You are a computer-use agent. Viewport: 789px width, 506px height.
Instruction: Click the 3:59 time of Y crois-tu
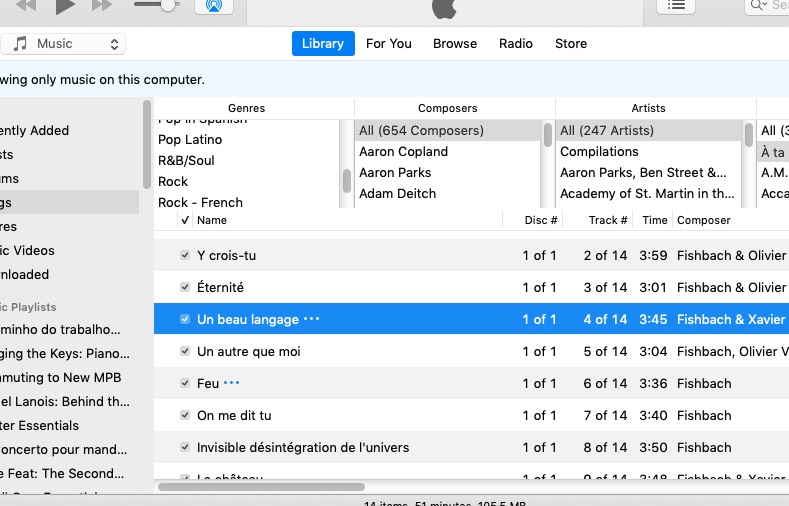click(x=653, y=256)
